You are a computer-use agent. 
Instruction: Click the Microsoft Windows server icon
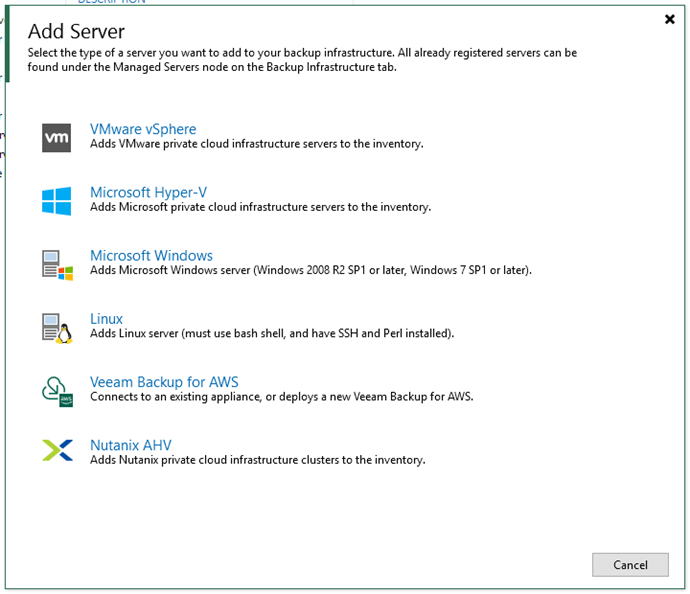57,264
